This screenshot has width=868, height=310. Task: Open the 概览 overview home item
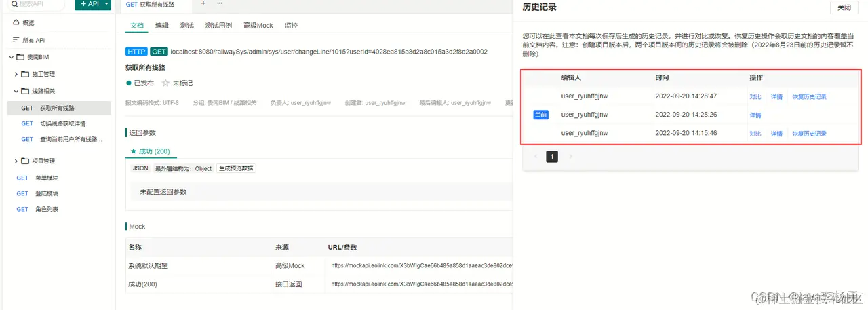tap(24, 22)
